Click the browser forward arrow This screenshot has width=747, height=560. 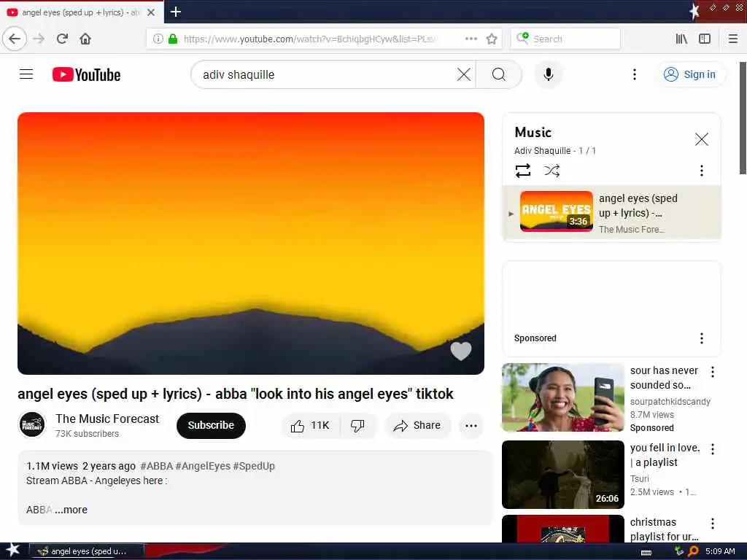point(39,39)
